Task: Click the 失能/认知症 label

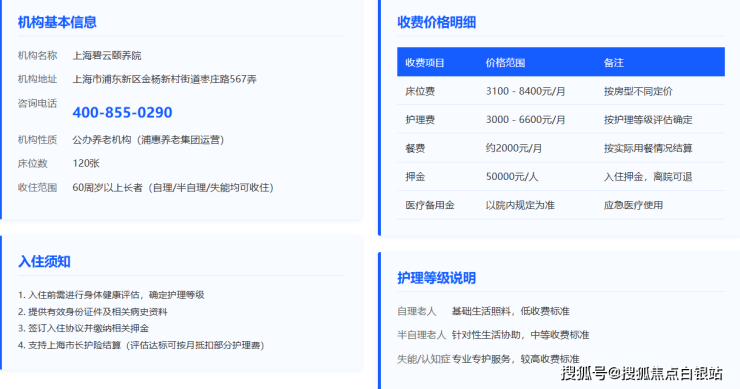Action: coord(424,359)
